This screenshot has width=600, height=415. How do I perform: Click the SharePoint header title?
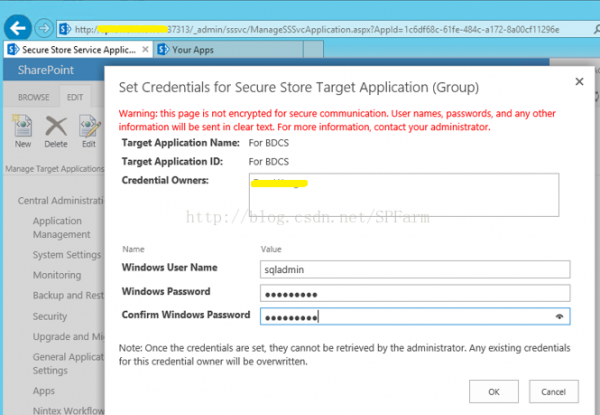pyautogui.click(x=46, y=70)
